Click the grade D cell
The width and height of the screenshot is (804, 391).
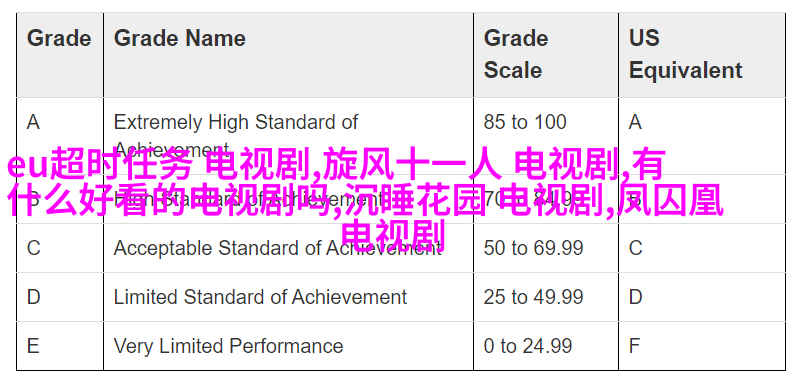point(60,297)
